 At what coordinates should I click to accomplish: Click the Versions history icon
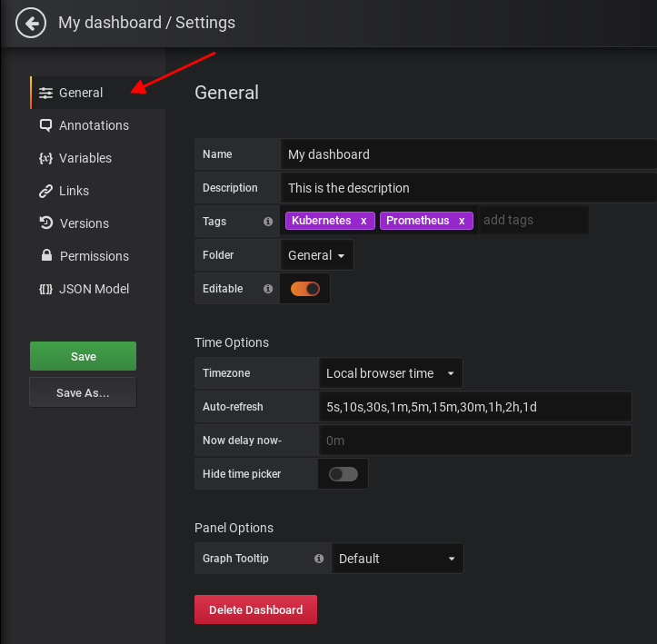46,223
